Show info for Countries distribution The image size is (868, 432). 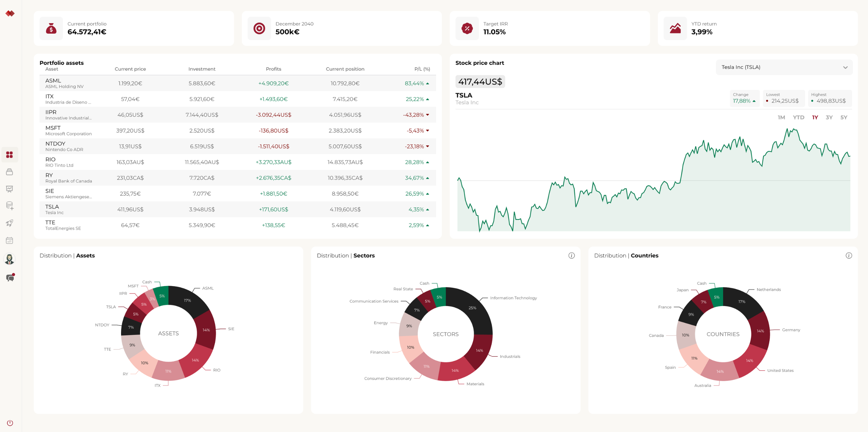click(x=848, y=256)
